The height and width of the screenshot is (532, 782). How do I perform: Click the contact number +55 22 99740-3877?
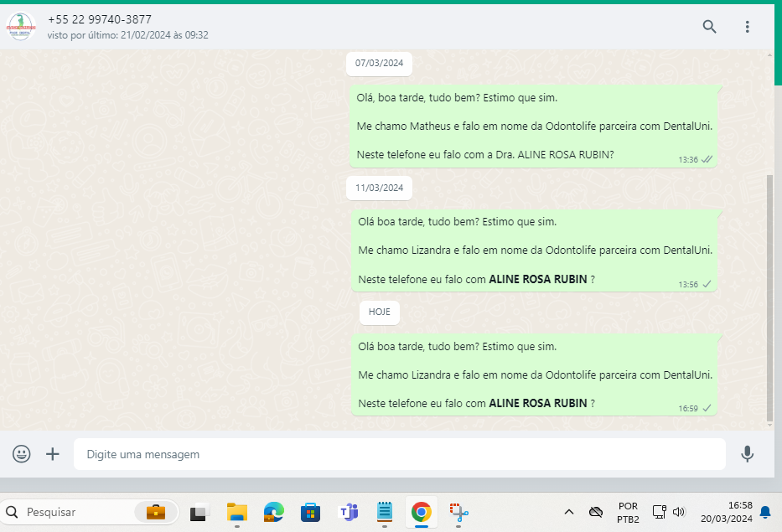100,19
